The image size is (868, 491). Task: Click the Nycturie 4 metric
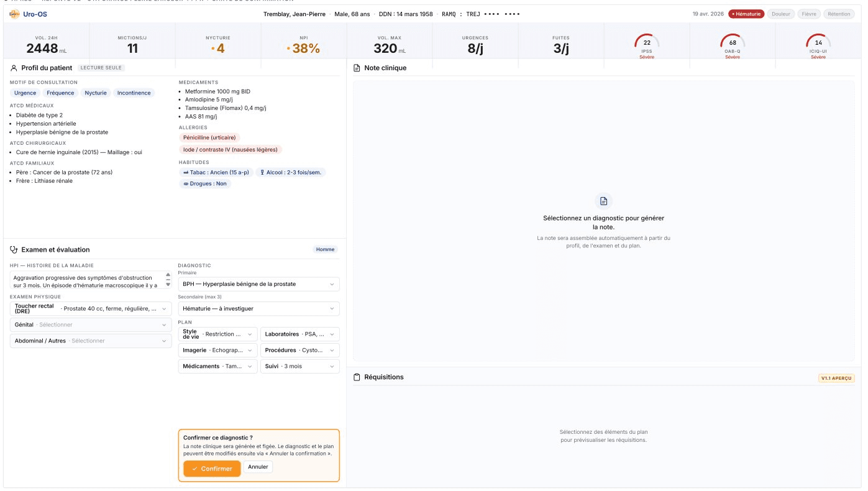click(x=218, y=45)
